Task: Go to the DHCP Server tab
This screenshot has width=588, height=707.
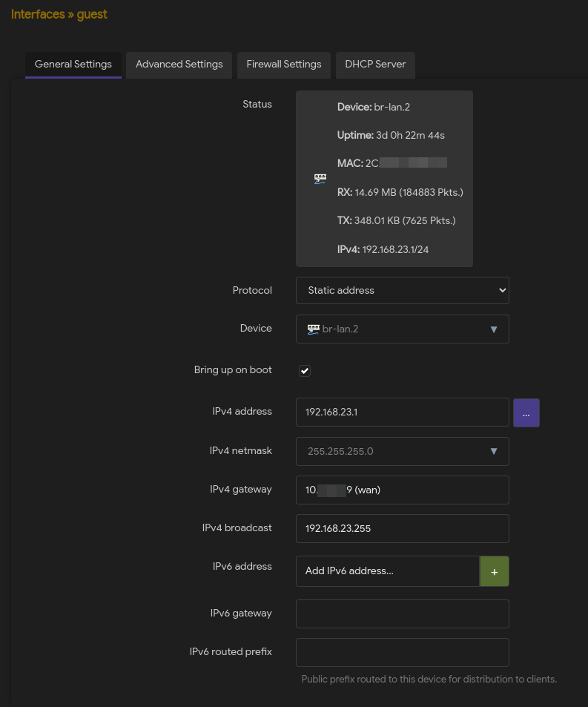Action: [375, 65]
